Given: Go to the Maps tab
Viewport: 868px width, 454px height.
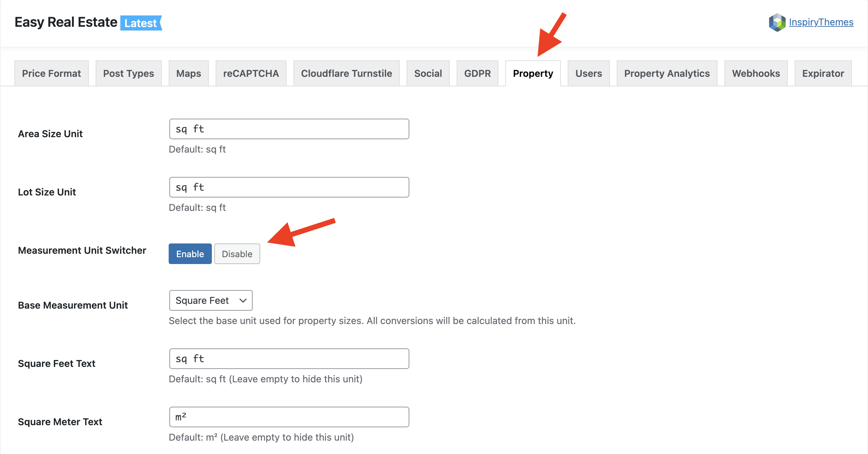Looking at the screenshot, I should (189, 73).
